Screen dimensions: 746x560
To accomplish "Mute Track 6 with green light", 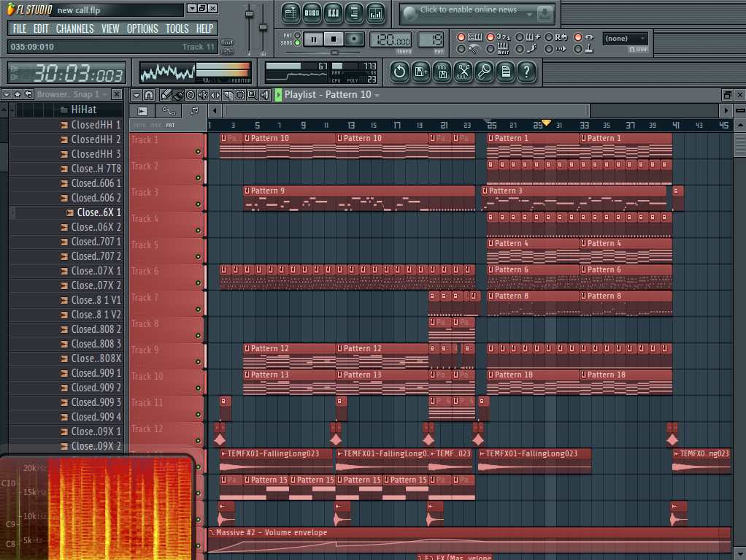I will point(199,283).
